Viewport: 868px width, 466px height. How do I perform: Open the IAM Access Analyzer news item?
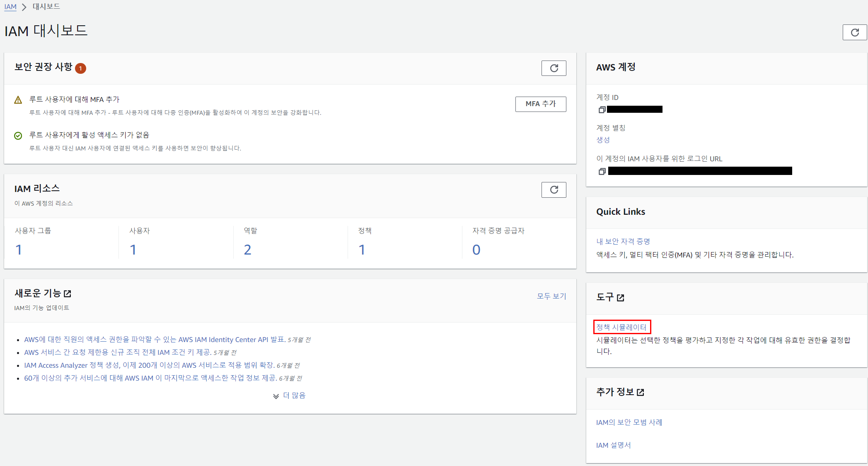click(x=149, y=365)
